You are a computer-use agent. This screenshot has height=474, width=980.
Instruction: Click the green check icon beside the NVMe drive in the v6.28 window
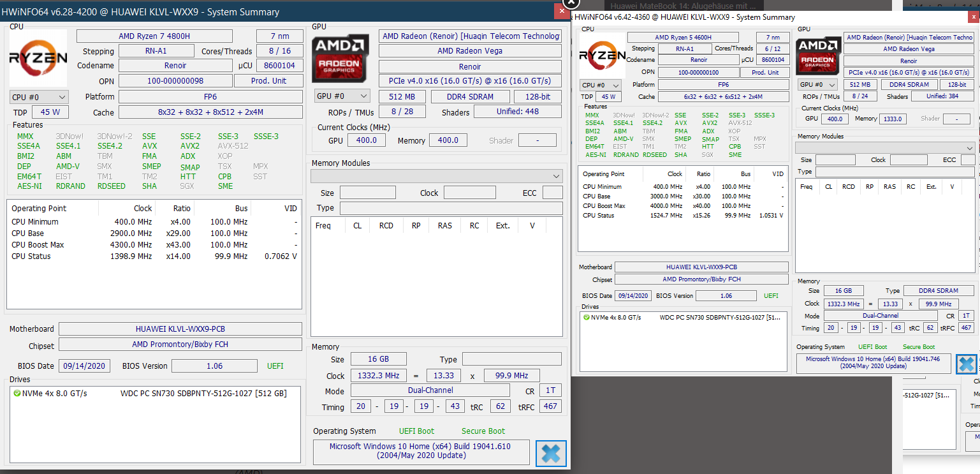pyautogui.click(x=17, y=394)
